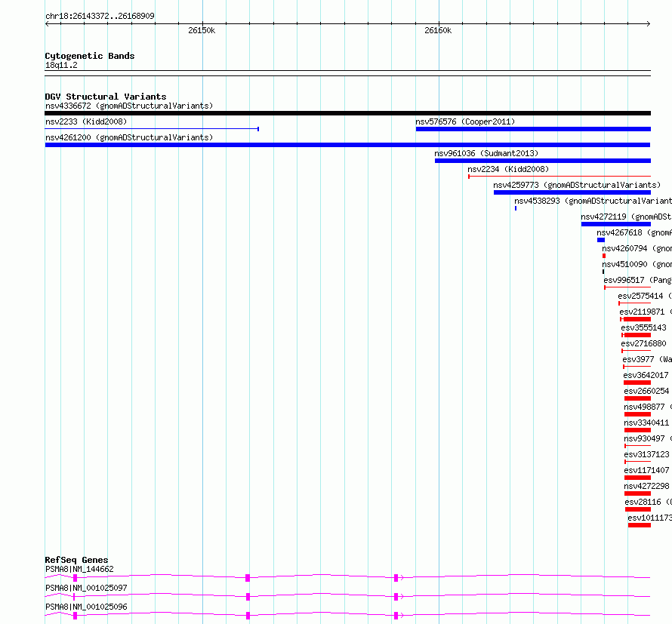Click the DGV Structural Variants track title
The height and width of the screenshot is (624, 672).
106,97
